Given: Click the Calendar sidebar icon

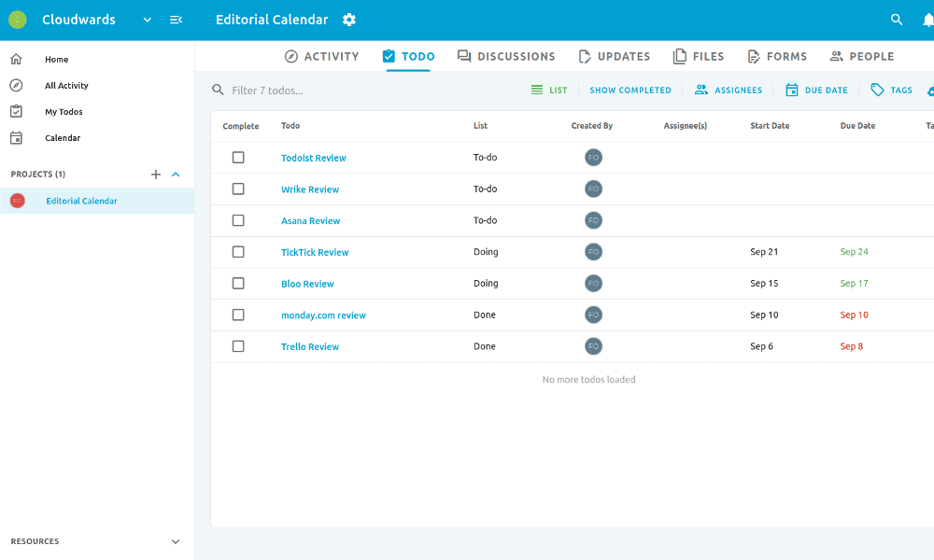Looking at the screenshot, I should click(16, 137).
